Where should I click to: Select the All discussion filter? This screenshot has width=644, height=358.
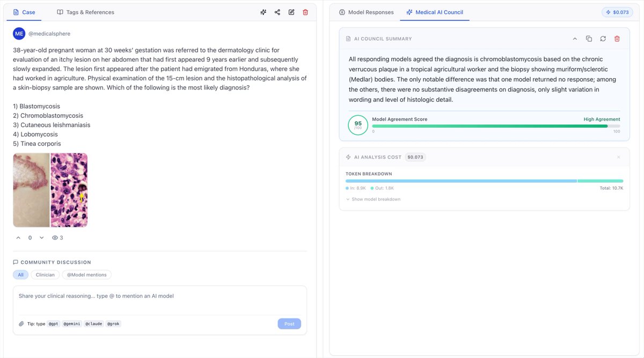[x=20, y=275]
